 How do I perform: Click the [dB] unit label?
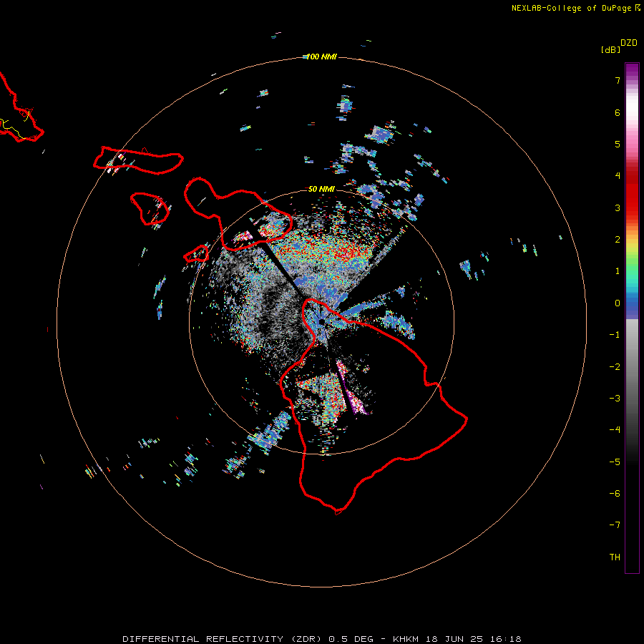[610, 49]
